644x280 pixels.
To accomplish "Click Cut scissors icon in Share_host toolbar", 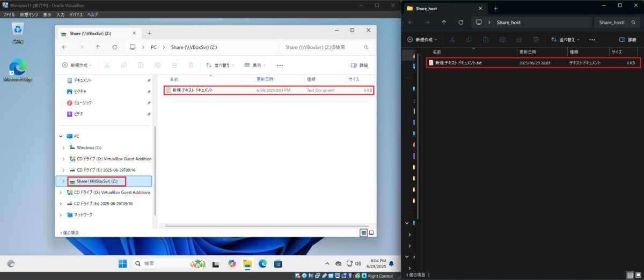I will click(x=452, y=40).
